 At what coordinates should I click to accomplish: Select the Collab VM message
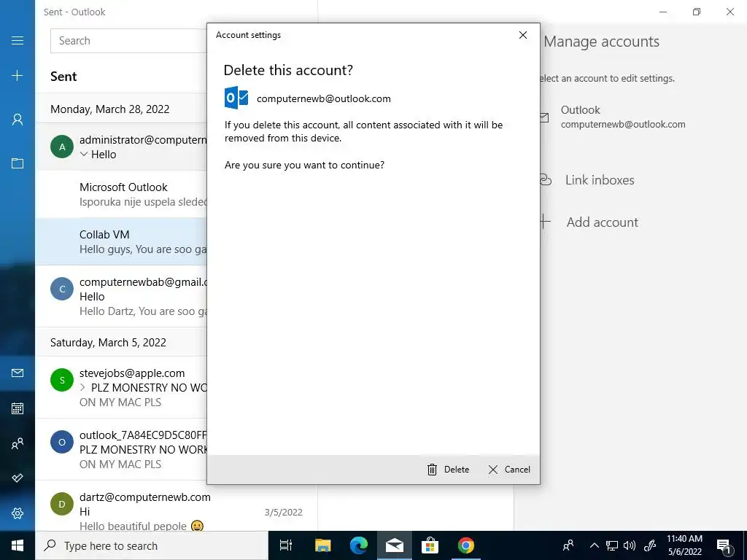coord(122,241)
